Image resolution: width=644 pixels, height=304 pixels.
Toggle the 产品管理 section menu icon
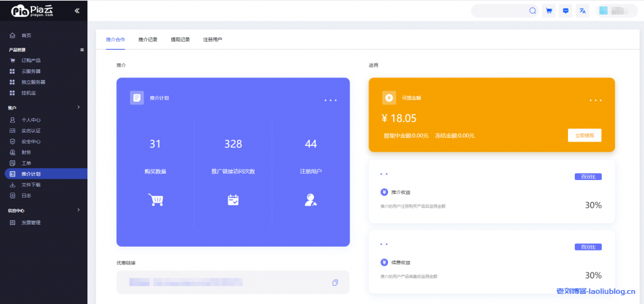click(x=81, y=50)
